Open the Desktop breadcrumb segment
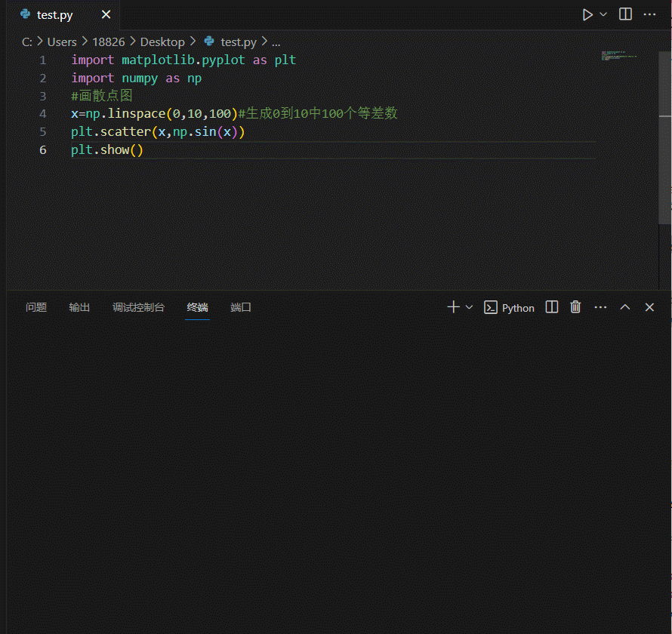The height and width of the screenshot is (634, 672). coord(162,42)
